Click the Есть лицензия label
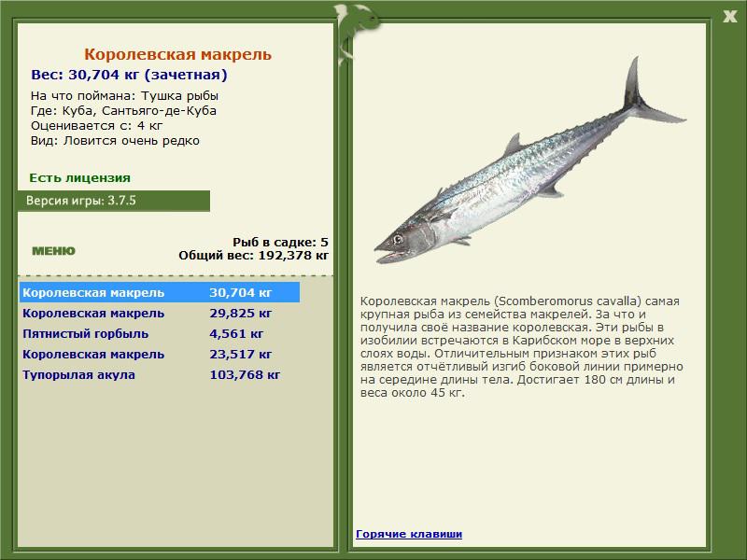The width and height of the screenshot is (747, 560). coord(79,178)
